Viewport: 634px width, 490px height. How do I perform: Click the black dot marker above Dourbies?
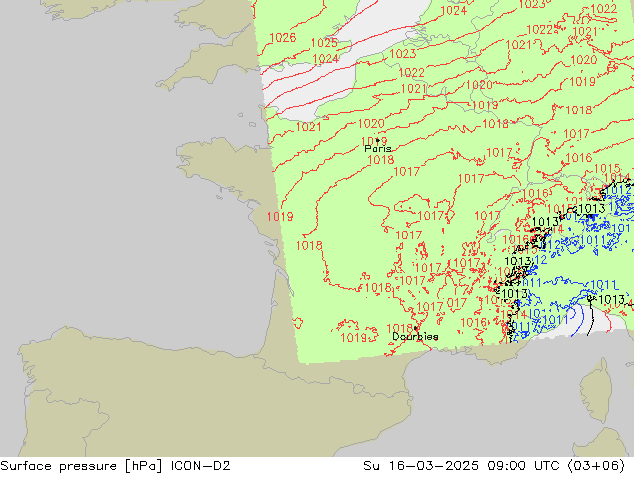point(416,328)
